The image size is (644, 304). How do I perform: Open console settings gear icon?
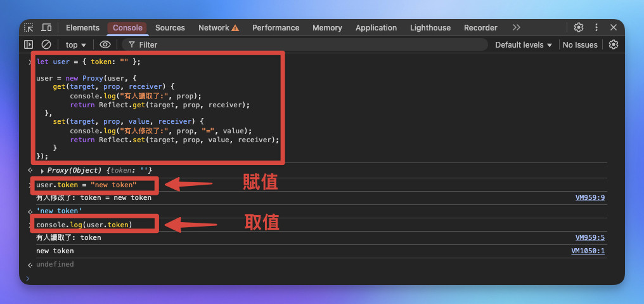pos(613,44)
